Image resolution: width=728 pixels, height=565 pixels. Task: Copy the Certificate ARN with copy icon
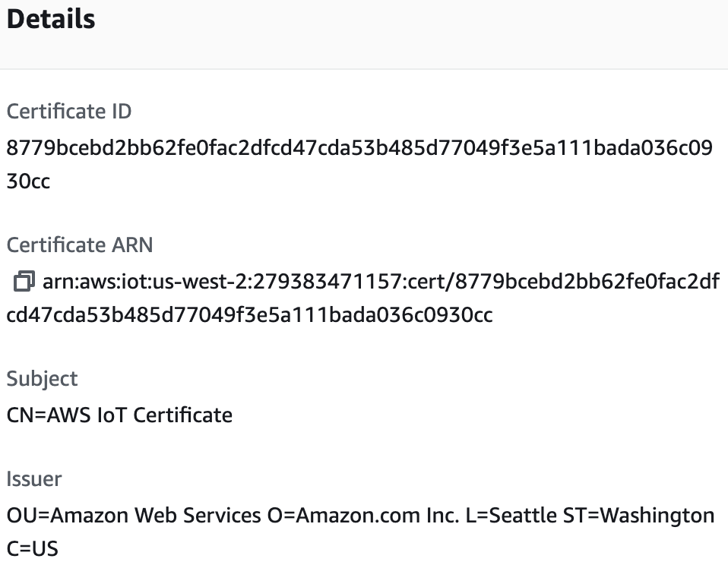click(x=24, y=282)
